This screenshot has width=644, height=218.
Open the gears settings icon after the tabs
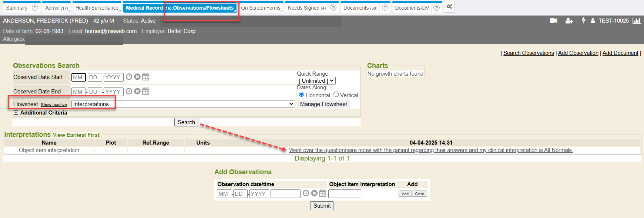449,7
